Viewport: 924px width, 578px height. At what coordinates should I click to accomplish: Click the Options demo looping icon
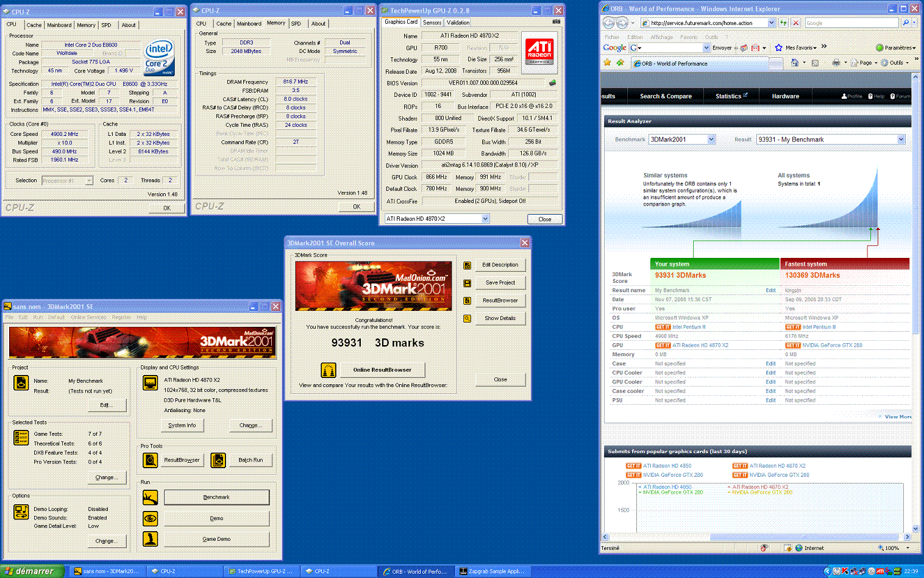tap(21, 512)
